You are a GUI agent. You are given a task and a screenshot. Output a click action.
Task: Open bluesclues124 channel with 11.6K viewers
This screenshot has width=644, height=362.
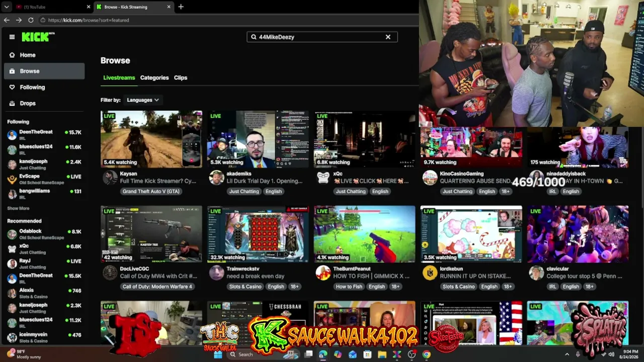[x=44, y=149]
